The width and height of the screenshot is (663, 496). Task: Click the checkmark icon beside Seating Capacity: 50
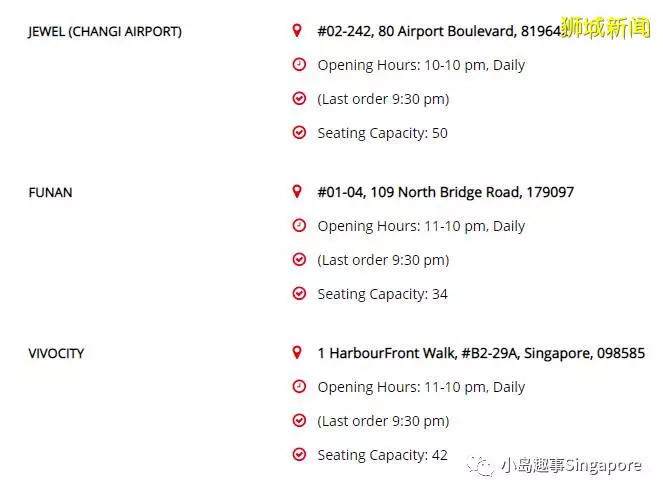(x=299, y=133)
